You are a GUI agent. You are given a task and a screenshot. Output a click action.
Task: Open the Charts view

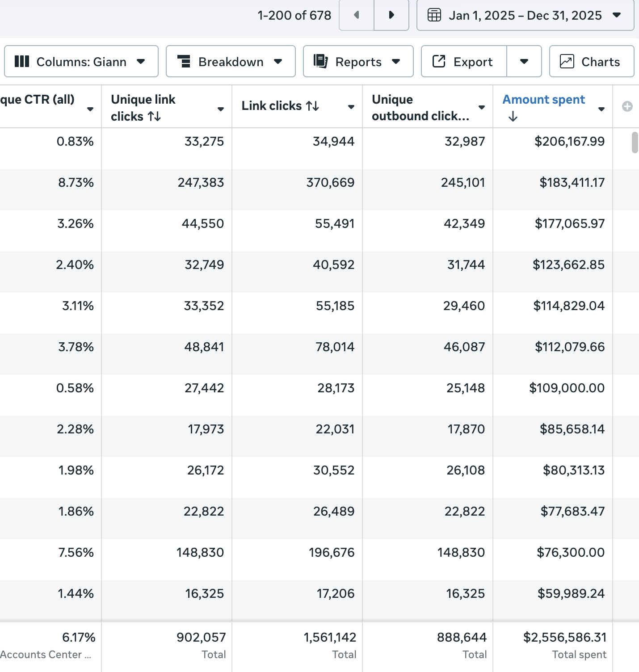pyautogui.click(x=592, y=61)
